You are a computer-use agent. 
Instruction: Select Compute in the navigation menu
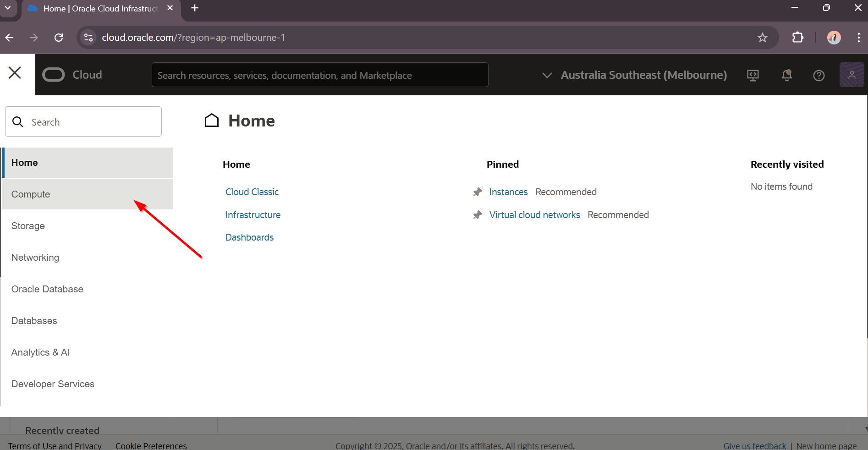(x=31, y=194)
